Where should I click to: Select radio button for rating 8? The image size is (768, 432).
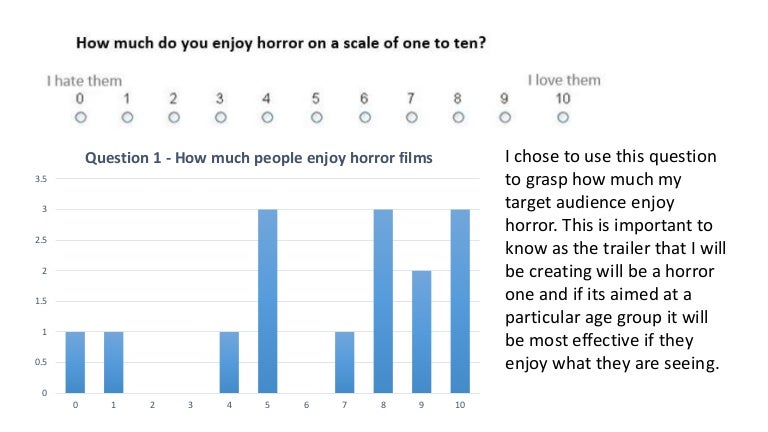[458, 117]
